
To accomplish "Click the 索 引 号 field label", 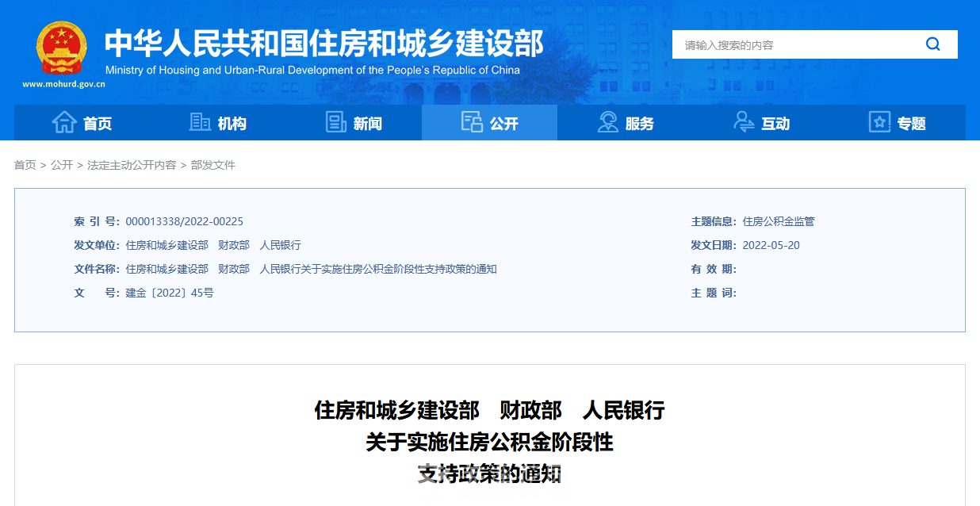I will coord(97,221).
